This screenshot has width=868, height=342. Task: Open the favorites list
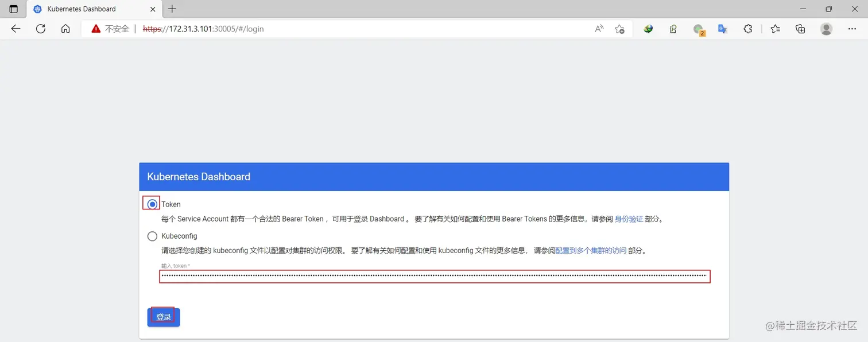click(x=776, y=29)
